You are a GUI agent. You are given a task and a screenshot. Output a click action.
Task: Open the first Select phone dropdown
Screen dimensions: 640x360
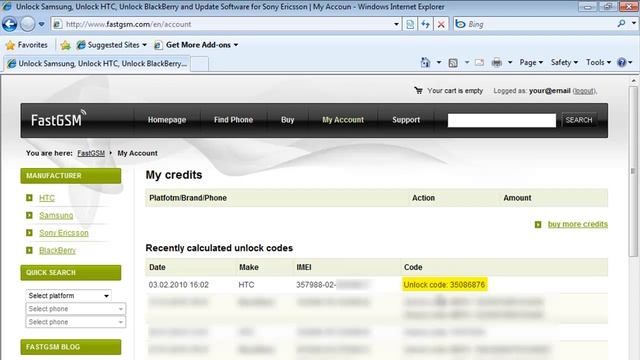pyautogui.click(x=76, y=309)
